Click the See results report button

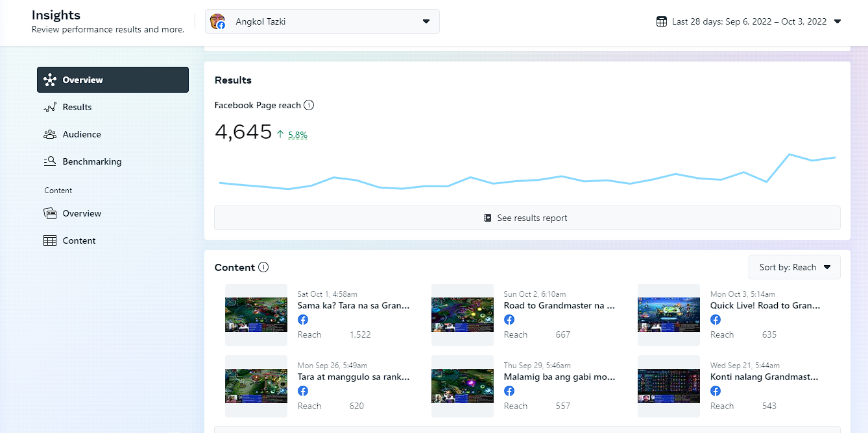coord(527,218)
